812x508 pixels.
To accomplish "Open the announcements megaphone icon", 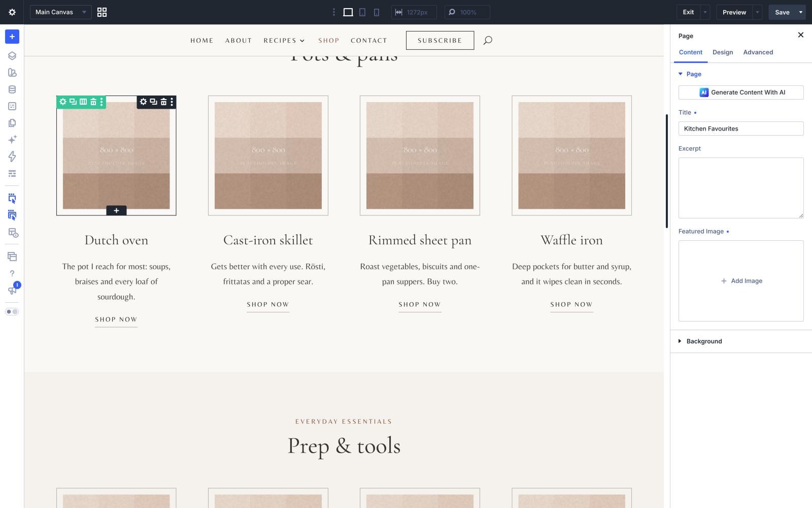I will (12, 290).
